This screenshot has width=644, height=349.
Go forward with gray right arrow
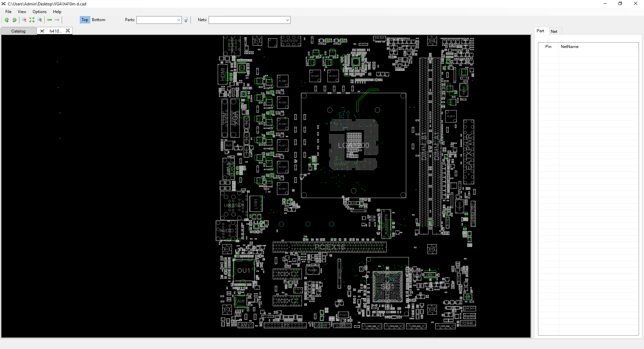[57, 20]
